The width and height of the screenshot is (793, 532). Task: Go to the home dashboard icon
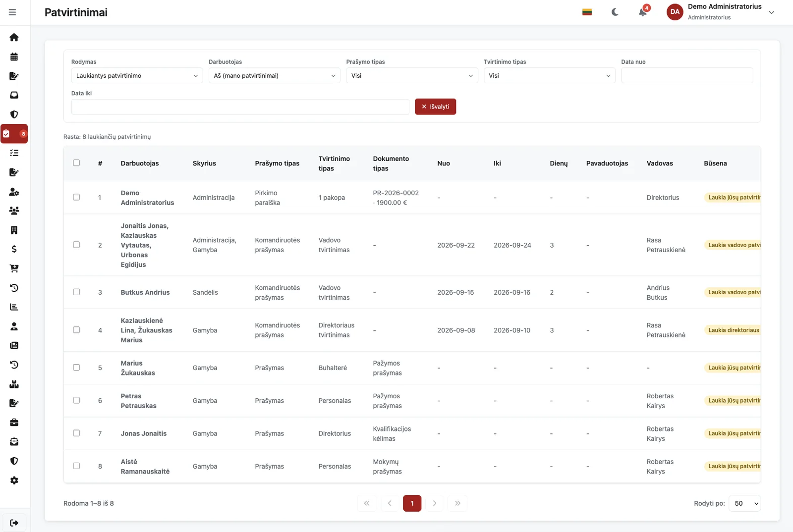(x=14, y=37)
